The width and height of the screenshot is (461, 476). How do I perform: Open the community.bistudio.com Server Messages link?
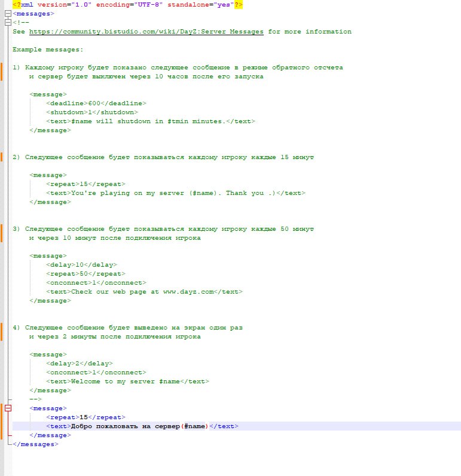[x=146, y=32]
